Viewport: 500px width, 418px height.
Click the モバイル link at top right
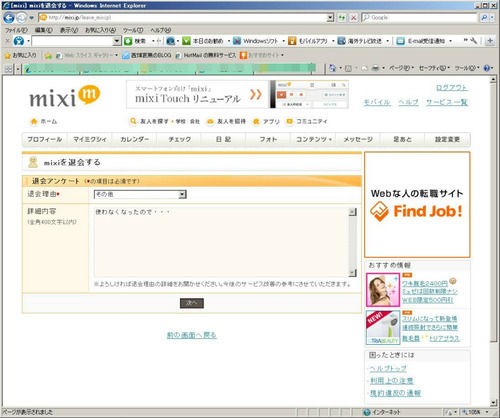click(x=377, y=102)
